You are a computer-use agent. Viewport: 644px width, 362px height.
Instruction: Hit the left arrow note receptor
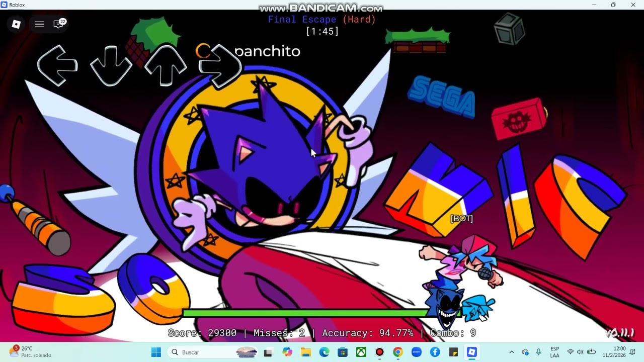coord(57,65)
